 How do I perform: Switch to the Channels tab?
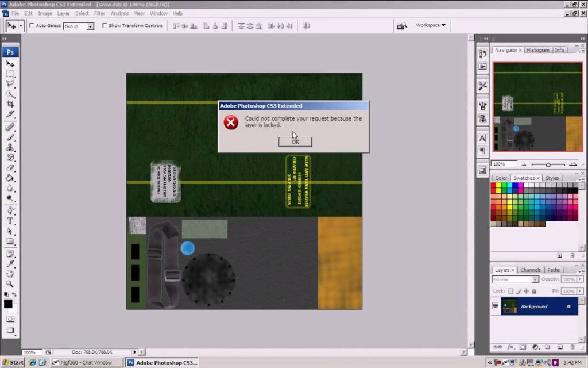530,270
